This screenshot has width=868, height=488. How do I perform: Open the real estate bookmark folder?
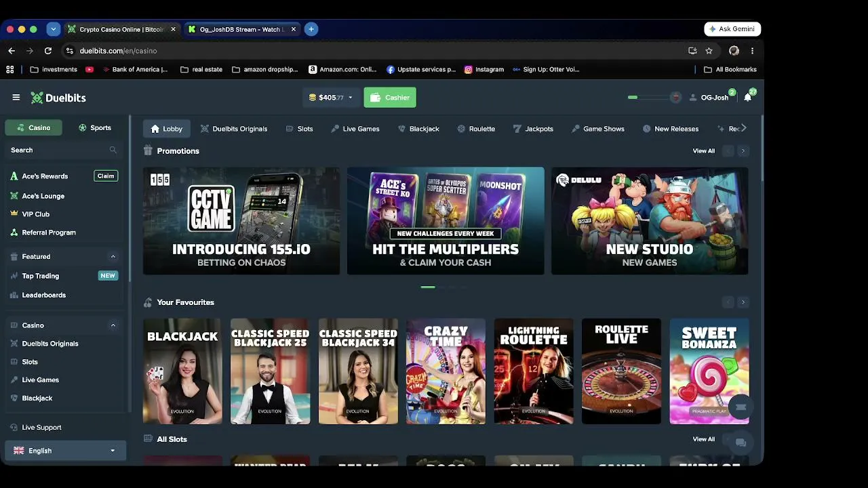coord(201,69)
